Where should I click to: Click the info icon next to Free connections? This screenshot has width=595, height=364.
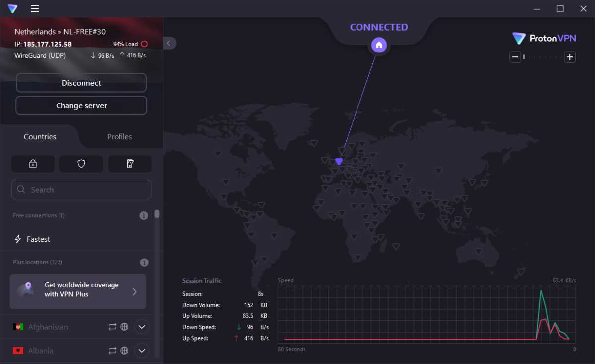click(x=144, y=215)
